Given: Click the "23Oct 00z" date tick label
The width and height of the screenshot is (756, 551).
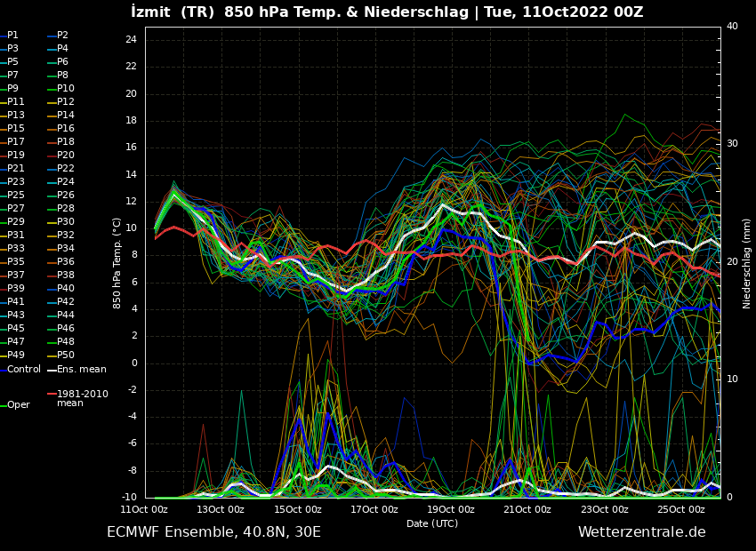Looking at the screenshot, I should [x=604, y=509].
